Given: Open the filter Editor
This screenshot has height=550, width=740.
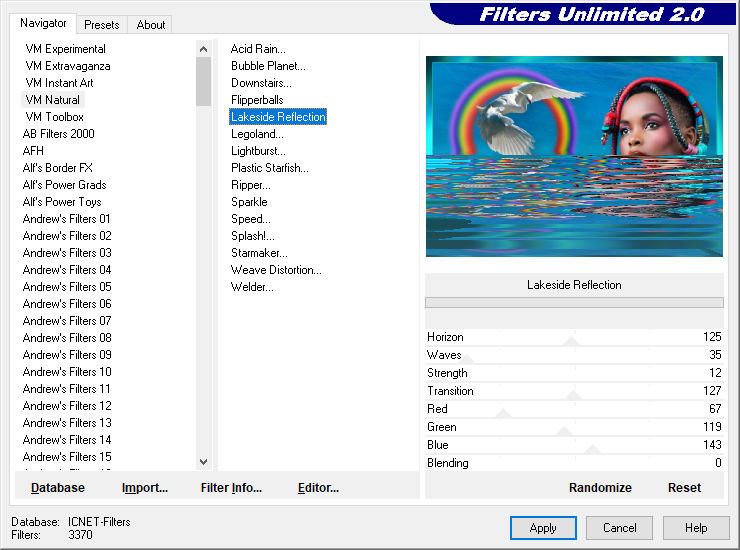Looking at the screenshot, I should coord(318,488).
